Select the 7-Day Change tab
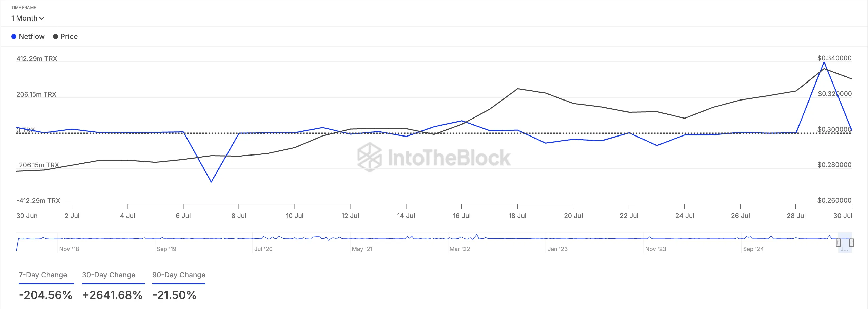The height and width of the screenshot is (309, 868). [43, 275]
